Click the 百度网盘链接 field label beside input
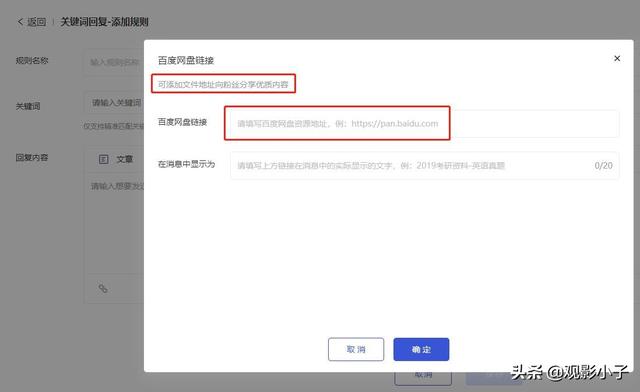The image size is (640, 392). pyautogui.click(x=182, y=122)
